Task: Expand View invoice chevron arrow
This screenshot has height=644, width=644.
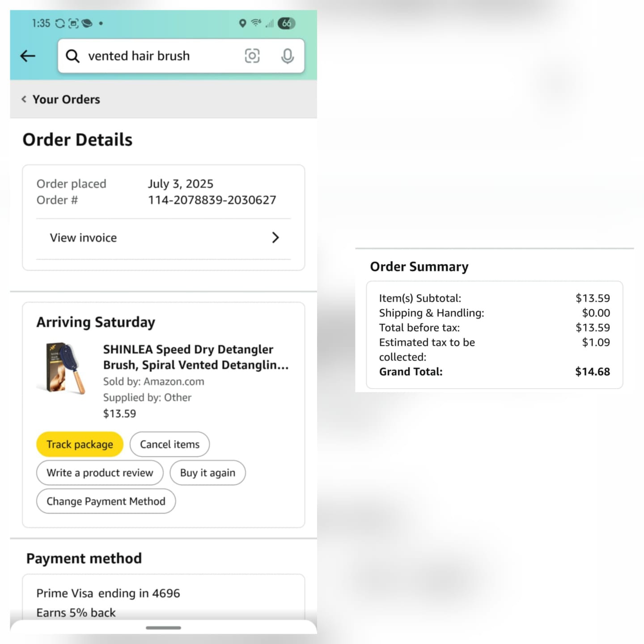Action: coord(275,237)
